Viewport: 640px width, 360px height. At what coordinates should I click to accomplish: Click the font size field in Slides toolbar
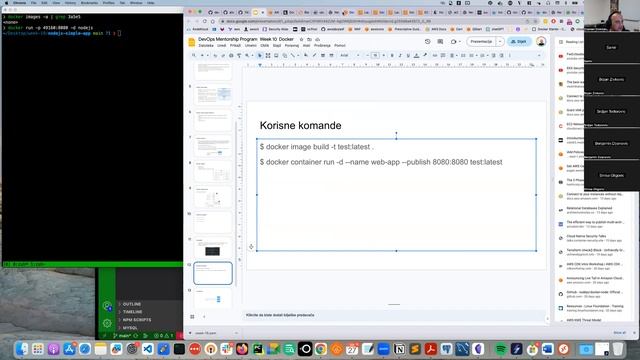pyautogui.click(x=375, y=55)
